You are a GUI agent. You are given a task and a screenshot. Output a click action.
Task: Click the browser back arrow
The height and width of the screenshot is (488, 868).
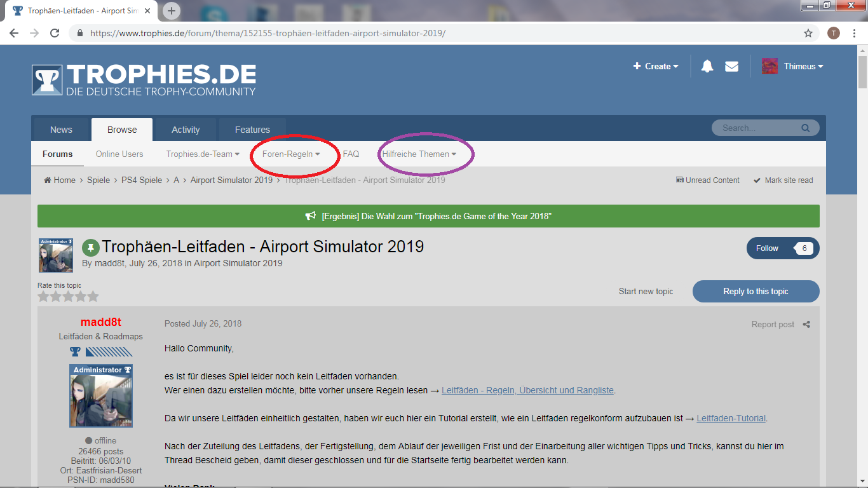[x=14, y=33]
